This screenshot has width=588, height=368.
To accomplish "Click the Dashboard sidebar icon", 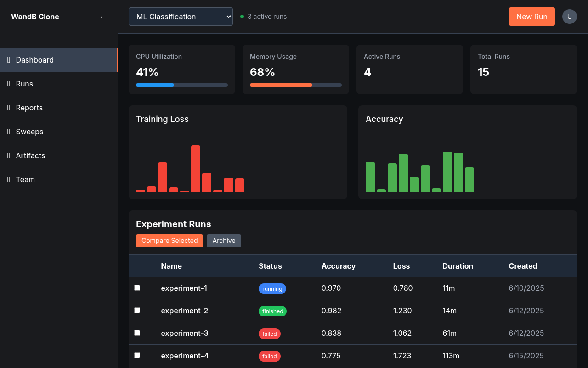I will [9, 60].
